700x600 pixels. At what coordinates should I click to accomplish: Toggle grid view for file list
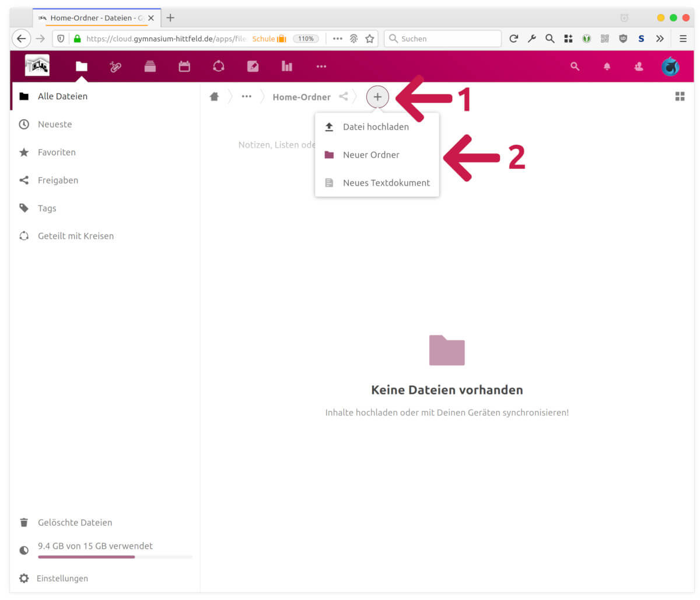coord(680,96)
